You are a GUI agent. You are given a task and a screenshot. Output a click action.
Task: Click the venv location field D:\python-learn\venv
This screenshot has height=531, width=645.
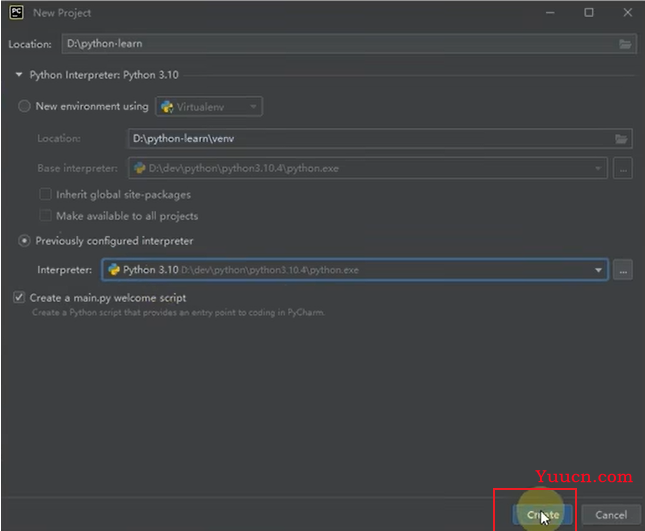pyautogui.click(x=380, y=139)
